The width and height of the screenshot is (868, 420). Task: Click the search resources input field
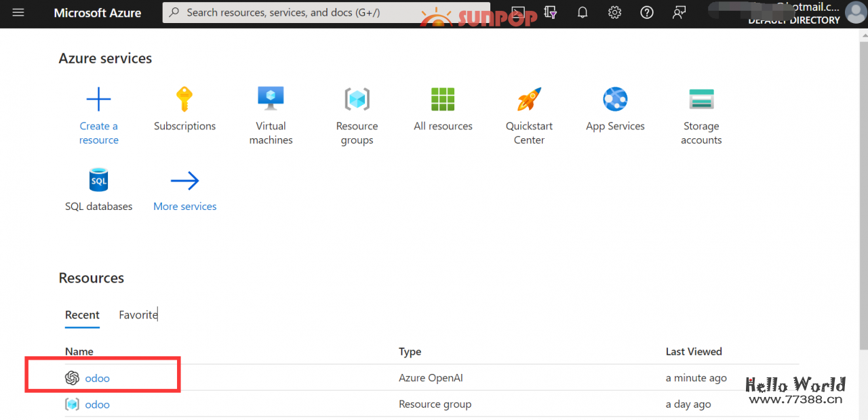coord(325,13)
